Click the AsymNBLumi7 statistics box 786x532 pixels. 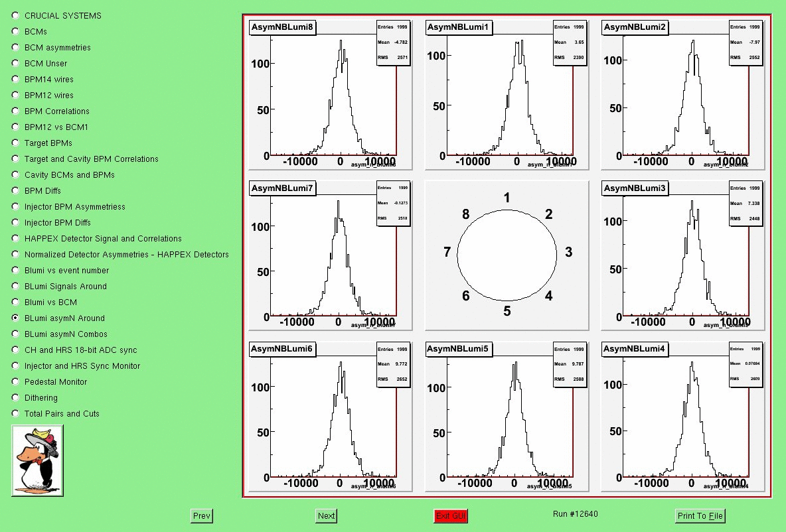click(x=394, y=204)
